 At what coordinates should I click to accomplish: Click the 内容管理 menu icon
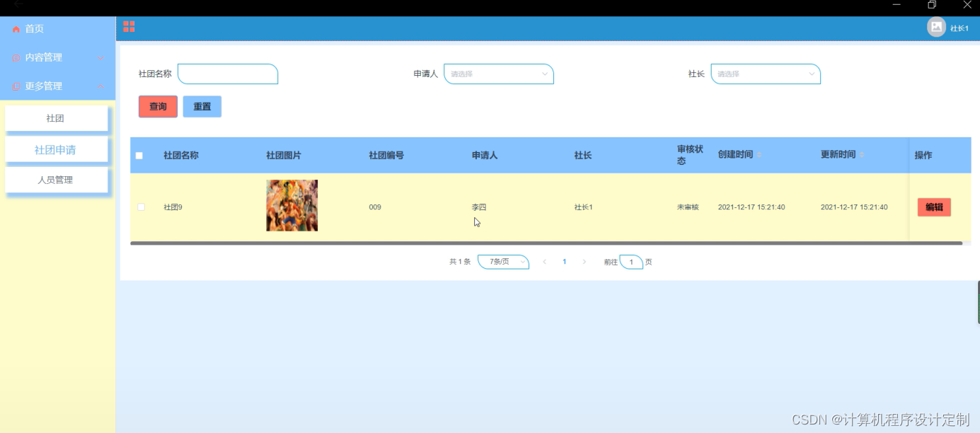tap(16, 58)
